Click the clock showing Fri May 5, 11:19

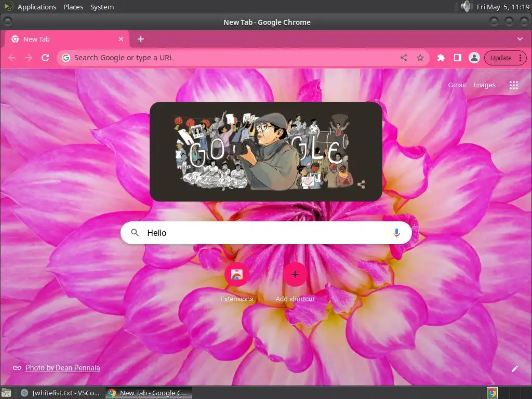point(503,7)
